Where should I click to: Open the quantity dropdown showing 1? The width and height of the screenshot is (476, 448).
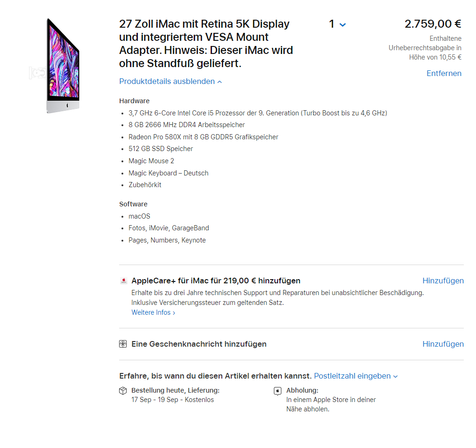[337, 24]
